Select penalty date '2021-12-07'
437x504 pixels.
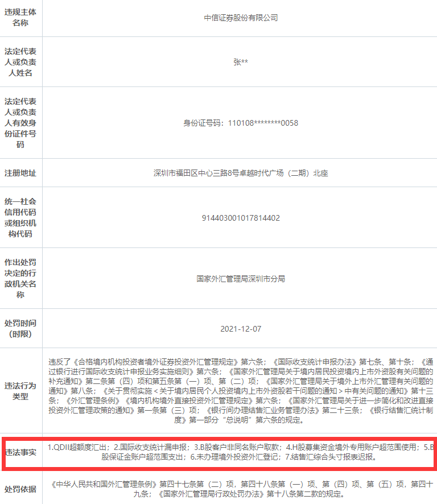pyautogui.click(x=241, y=329)
